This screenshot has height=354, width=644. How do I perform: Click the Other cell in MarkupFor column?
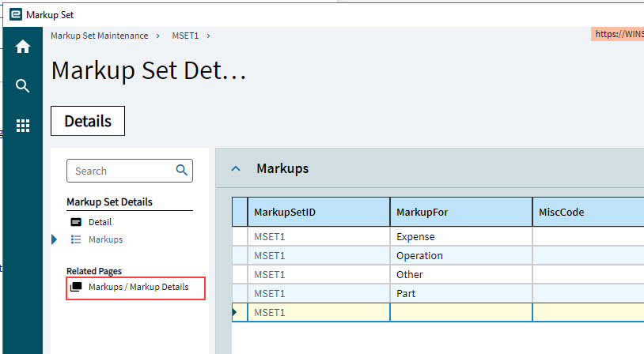tap(461, 274)
